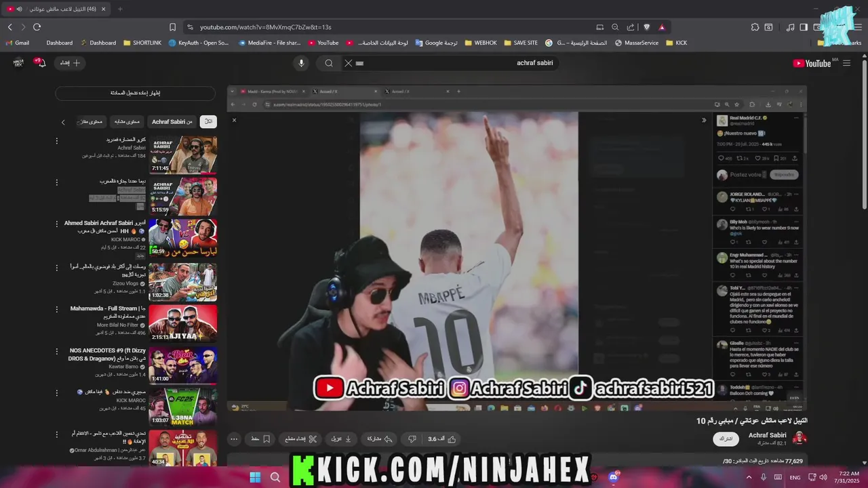Open the Google Translate bookmark
This screenshot has width=868, height=488.
point(436,43)
